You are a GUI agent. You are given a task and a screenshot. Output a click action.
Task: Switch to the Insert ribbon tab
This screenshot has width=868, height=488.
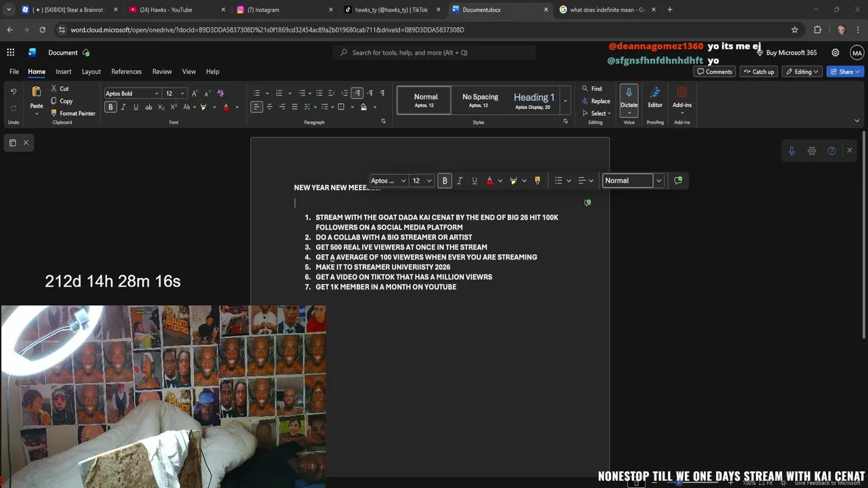64,71
